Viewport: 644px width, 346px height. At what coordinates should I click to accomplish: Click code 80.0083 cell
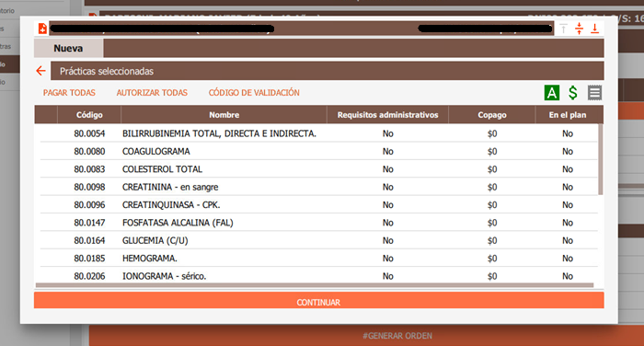coord(89,169)
